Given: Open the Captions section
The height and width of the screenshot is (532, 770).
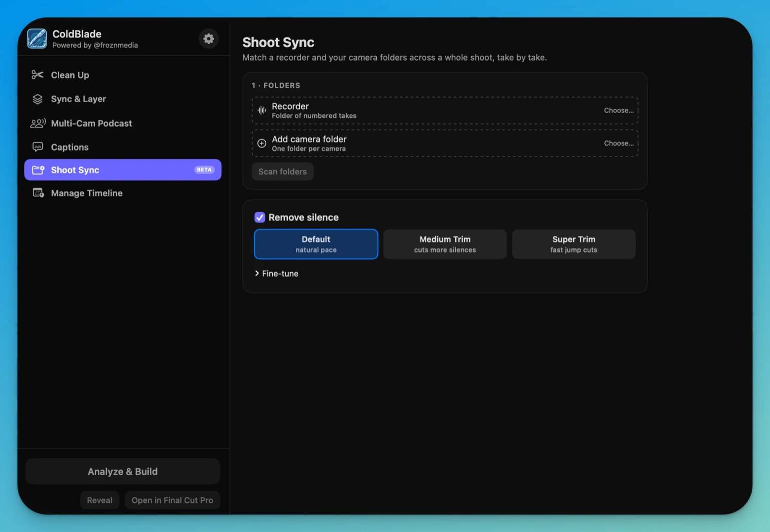Looking at the screenshot, I should pos(123,147).
